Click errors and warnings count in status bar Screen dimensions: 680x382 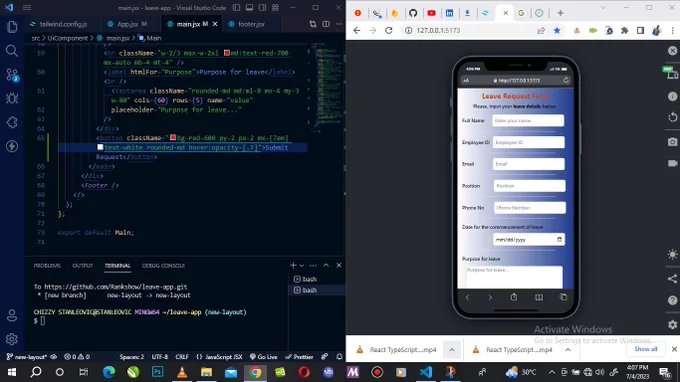[x=77, y=357]
